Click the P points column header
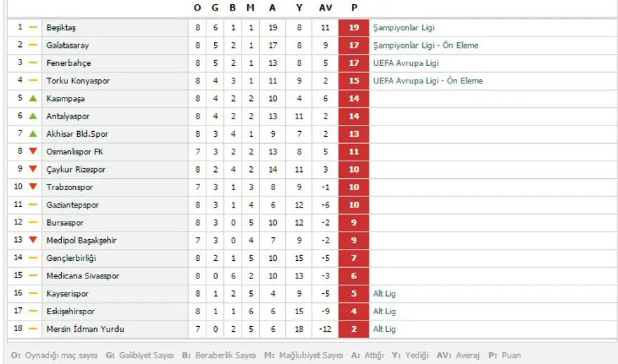The height and width of the screenshot is (364, 618). (354, 8)
